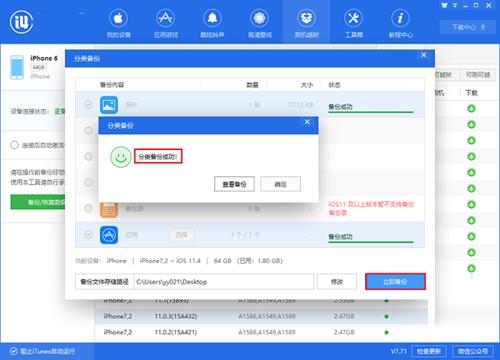Open the 工具箱 wrench toolbox icon
The height and width of the screenshot is (360, 500).
pos(353,18)
